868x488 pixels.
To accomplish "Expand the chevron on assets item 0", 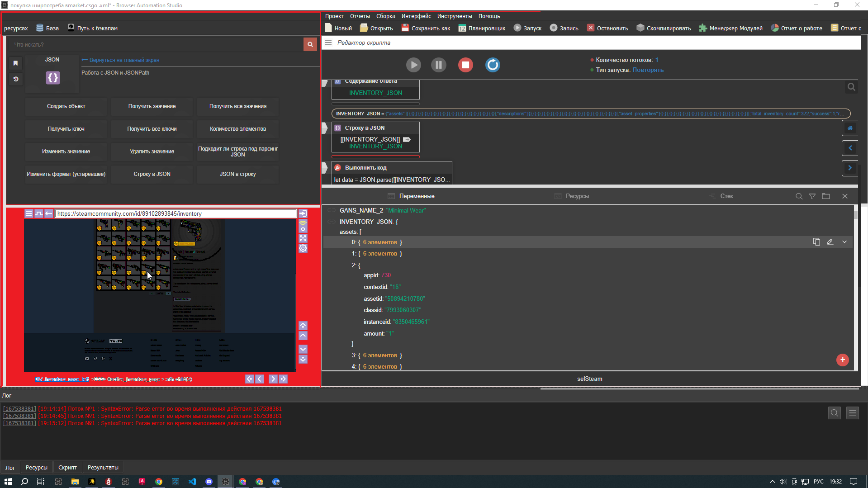I will click(844, 242).
